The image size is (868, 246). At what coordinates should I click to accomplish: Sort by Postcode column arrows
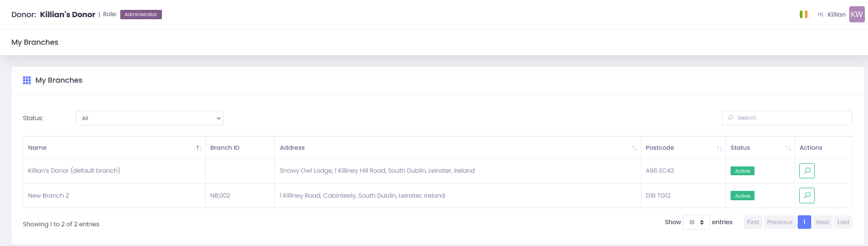pyautogui.click(x=719, y=148)
